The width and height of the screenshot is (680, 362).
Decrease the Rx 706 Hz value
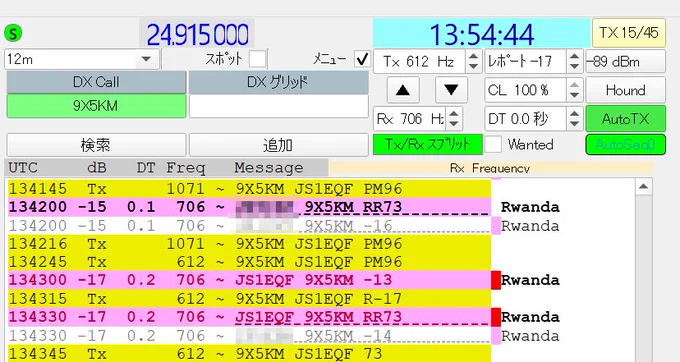pos(454,124)
